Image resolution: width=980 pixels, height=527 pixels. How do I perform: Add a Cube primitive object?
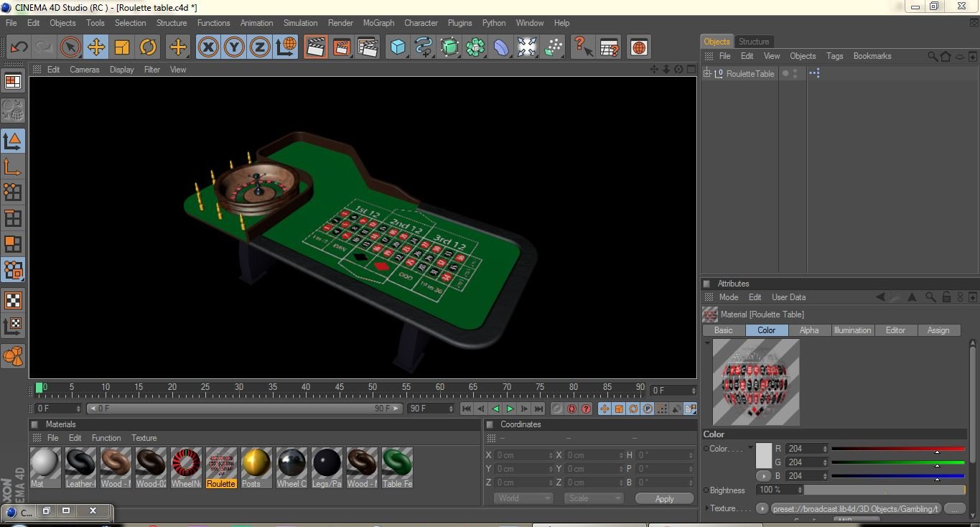click(397, 47)
